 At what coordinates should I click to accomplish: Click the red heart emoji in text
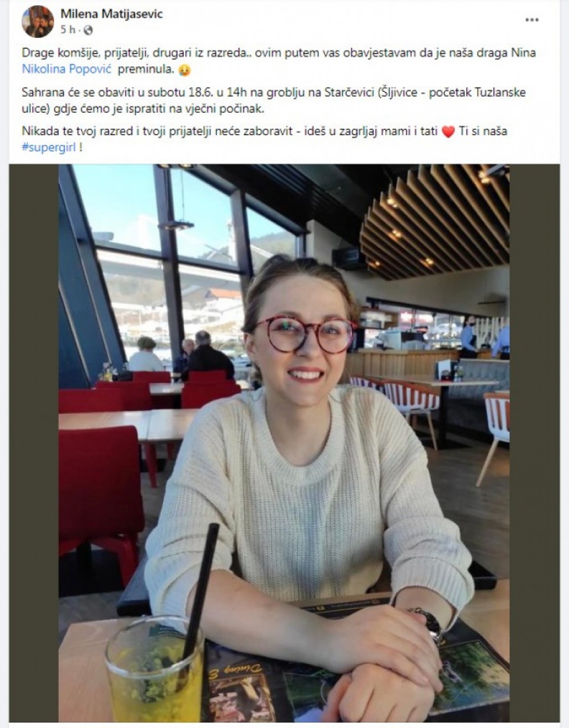[448, 132]
